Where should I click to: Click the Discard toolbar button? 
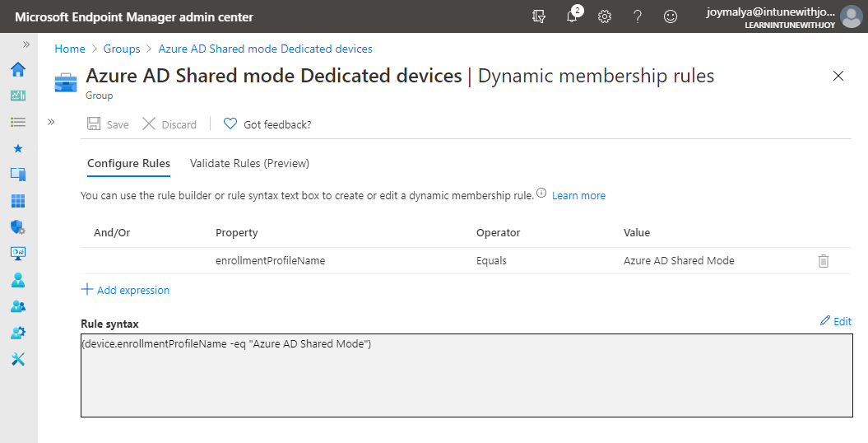coord(169,124)
